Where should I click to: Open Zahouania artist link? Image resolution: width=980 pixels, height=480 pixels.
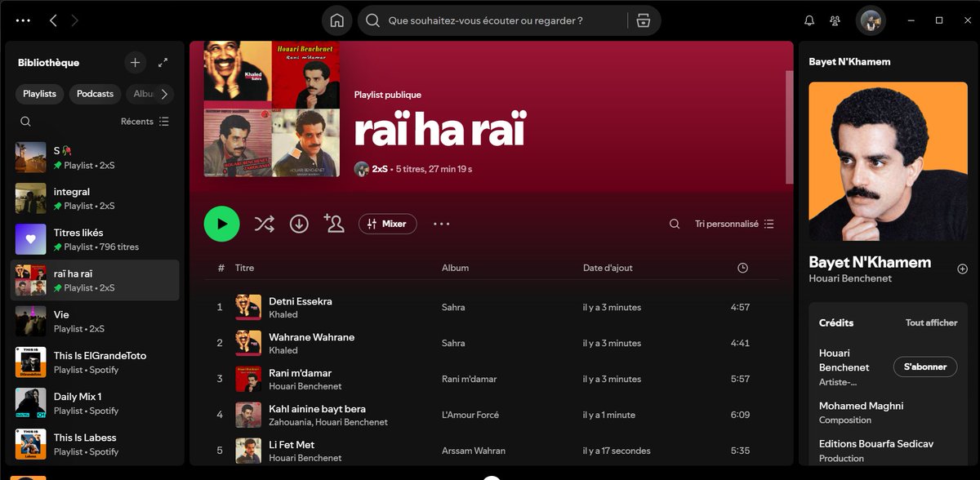pos(289,422)
